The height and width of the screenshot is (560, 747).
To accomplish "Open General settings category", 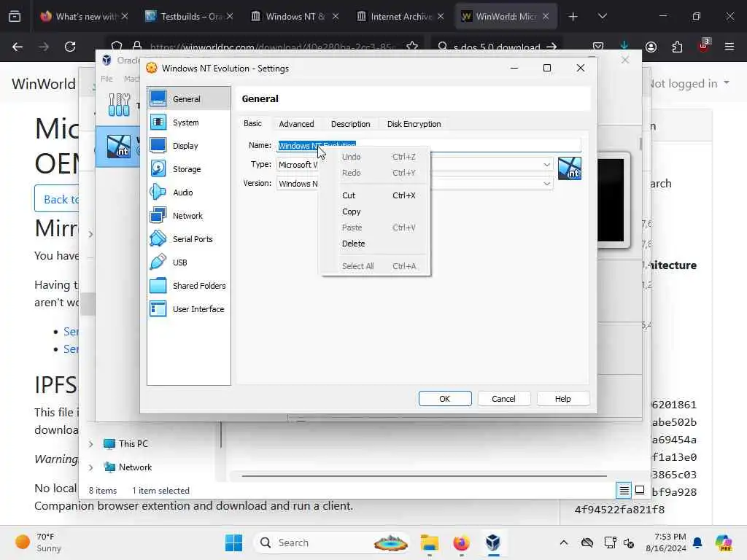I will pyautogui.click(x=189, y=98).
